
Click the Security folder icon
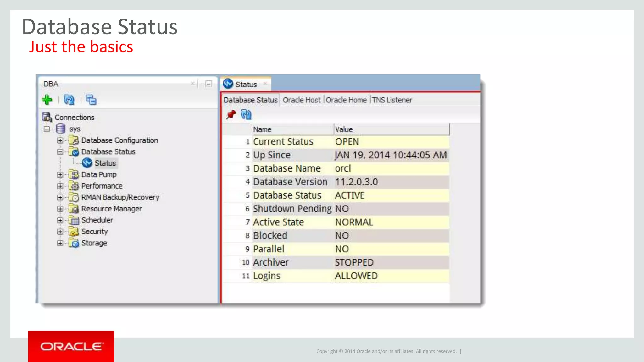tap(74, 232)
